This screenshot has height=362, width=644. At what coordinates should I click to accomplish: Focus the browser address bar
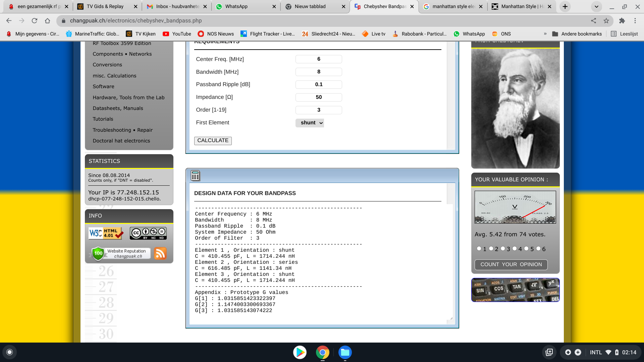(x=322, y=21)
